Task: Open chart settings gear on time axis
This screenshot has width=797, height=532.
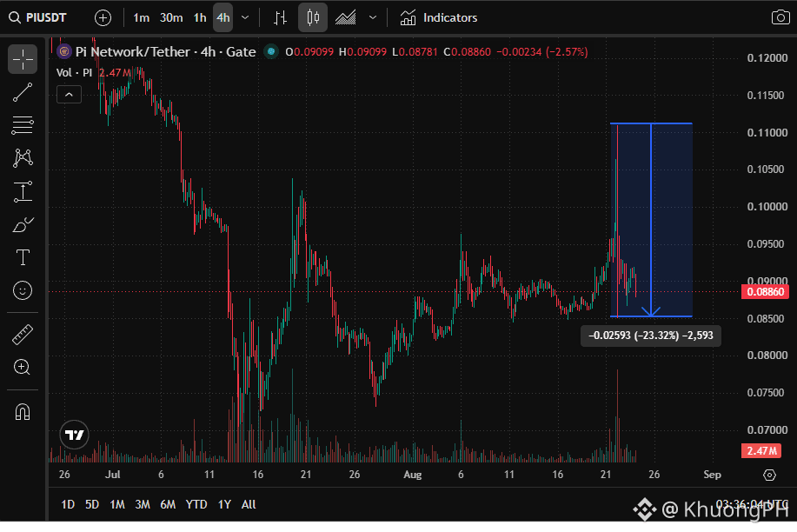Action: tap(769, 475)
